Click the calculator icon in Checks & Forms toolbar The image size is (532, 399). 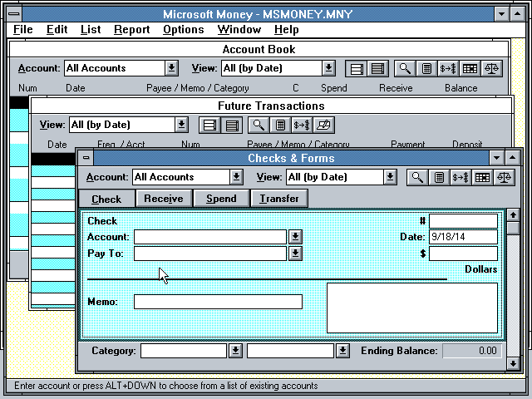pyautogui.click(x=439, y=177)
